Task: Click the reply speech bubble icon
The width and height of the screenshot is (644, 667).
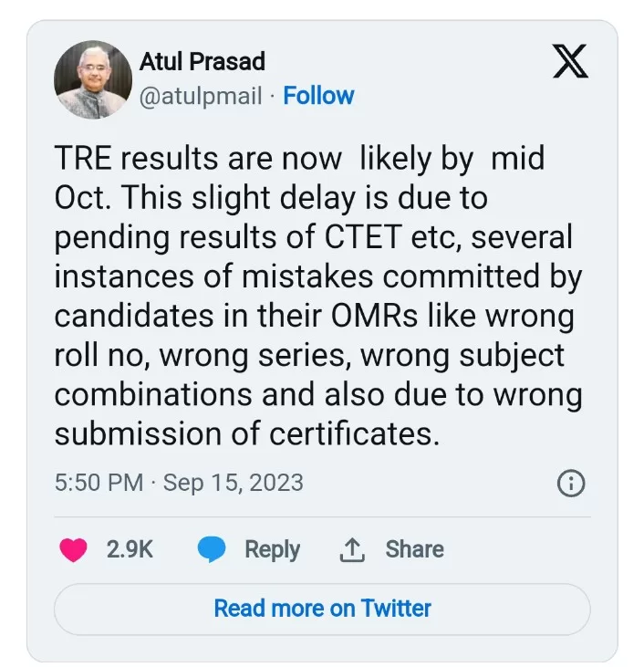Action: click(x=212, y=549)
